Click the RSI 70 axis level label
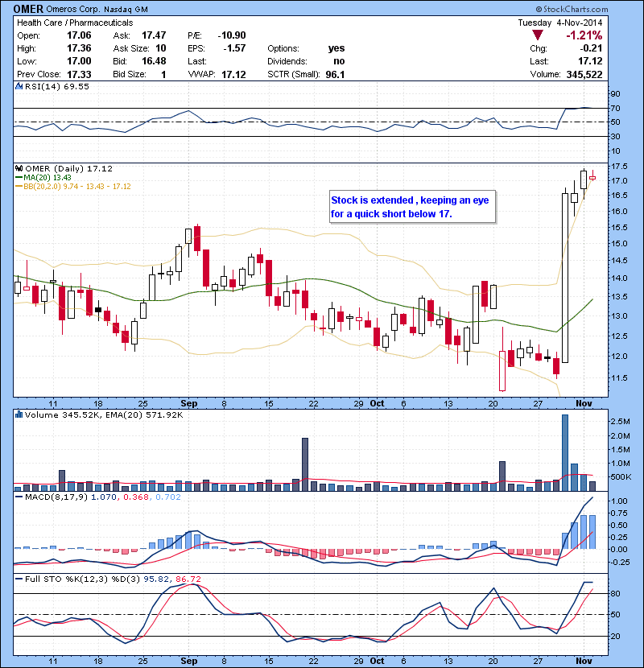This screenshot has height=668, width=644. click(615, 108)
